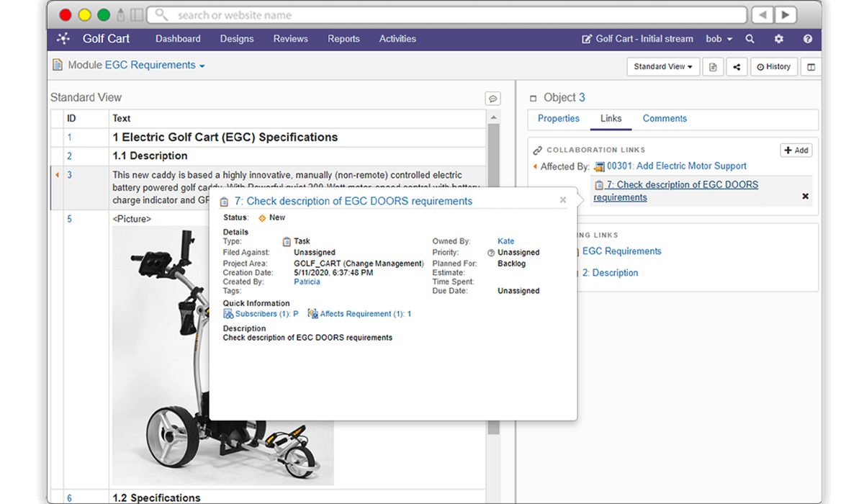Click the New status diamond icon
The width and height of the screenshot is (864, 504).
point(262,217)
